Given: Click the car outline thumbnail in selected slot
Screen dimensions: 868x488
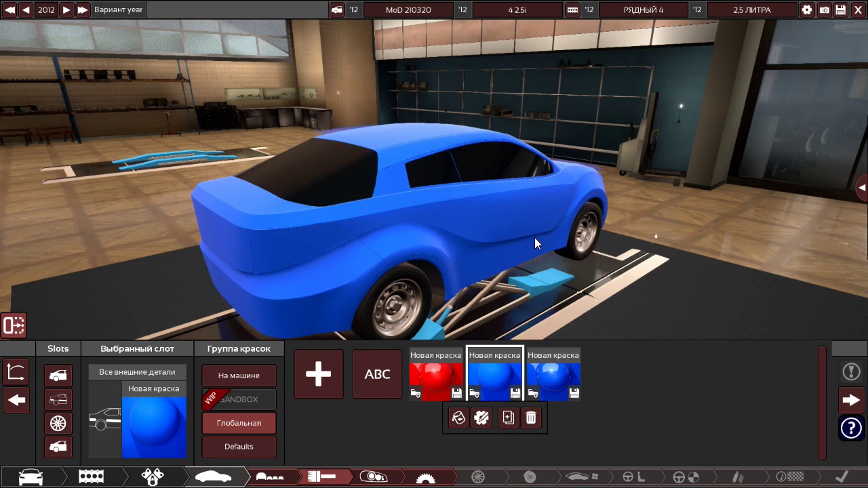Looking at the screenshot, I should 105,420.
